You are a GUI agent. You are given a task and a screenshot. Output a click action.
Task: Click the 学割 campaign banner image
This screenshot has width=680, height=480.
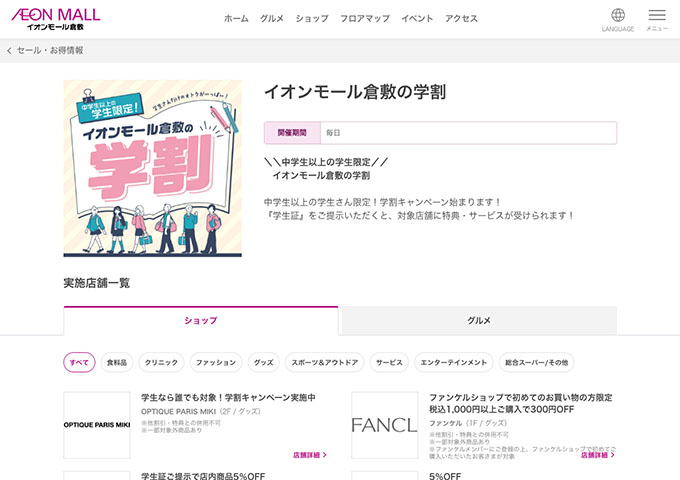153,168
